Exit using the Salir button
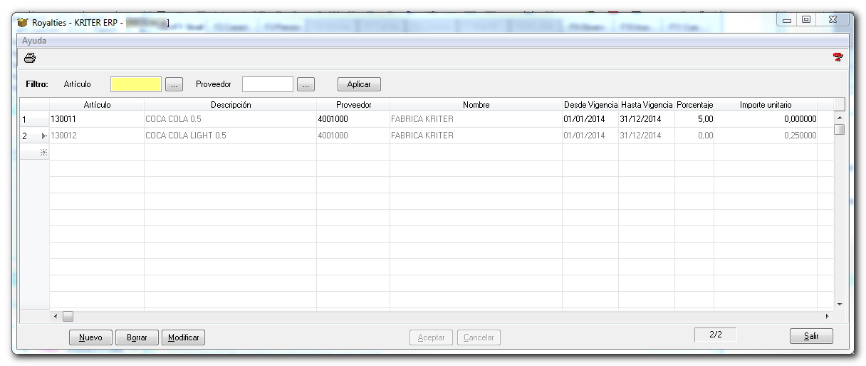The height and width of the screenshot is (366, 866). tap(811, 336)
